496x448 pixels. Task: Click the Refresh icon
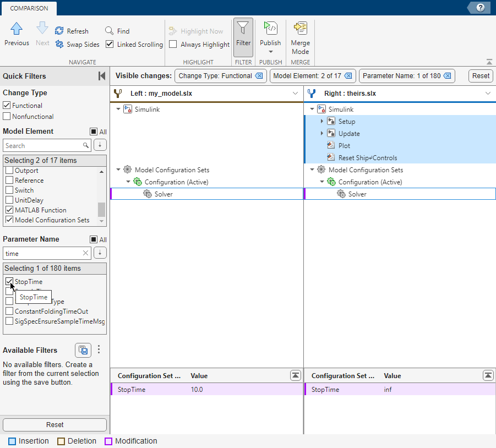[58, 31]
